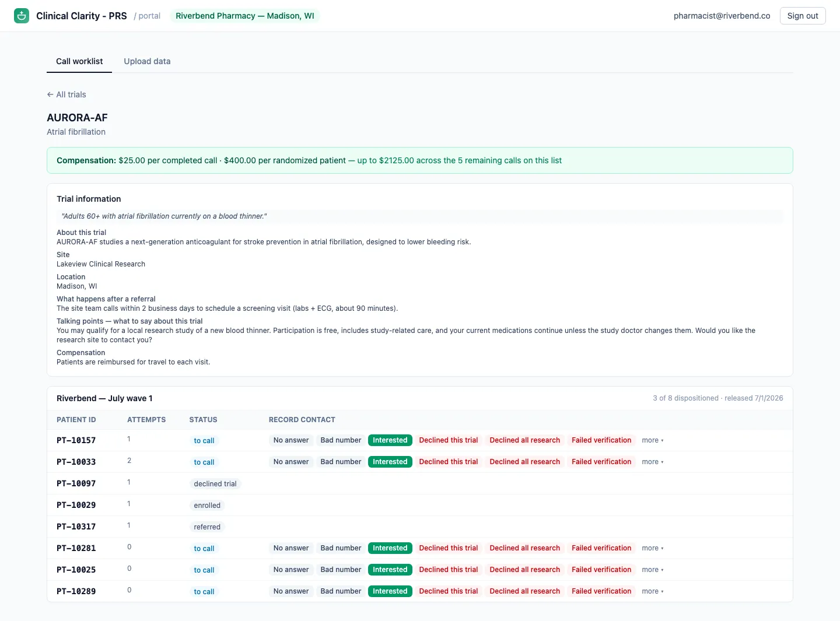This screenshot has height=621, width=840.
Task: Click the Riverbend — July wave 1 list title
Action: coord(104,398)
